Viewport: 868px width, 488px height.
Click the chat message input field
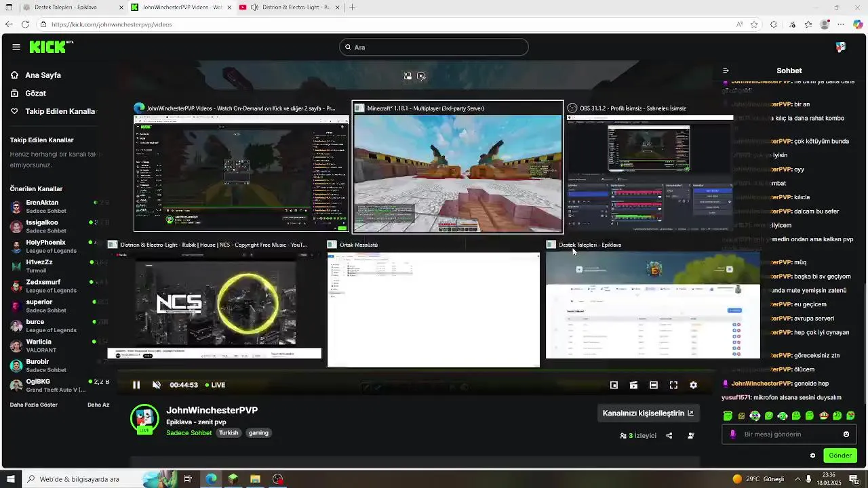(x=789, y=434)
